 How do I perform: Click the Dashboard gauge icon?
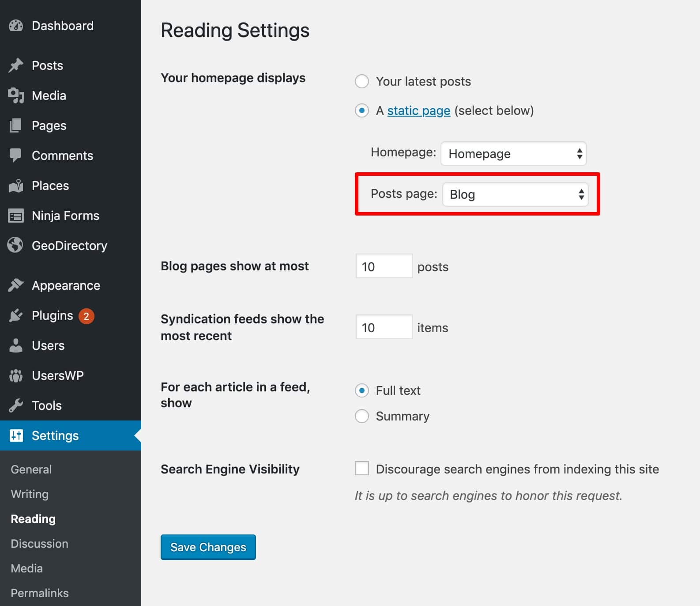[16, 26]
